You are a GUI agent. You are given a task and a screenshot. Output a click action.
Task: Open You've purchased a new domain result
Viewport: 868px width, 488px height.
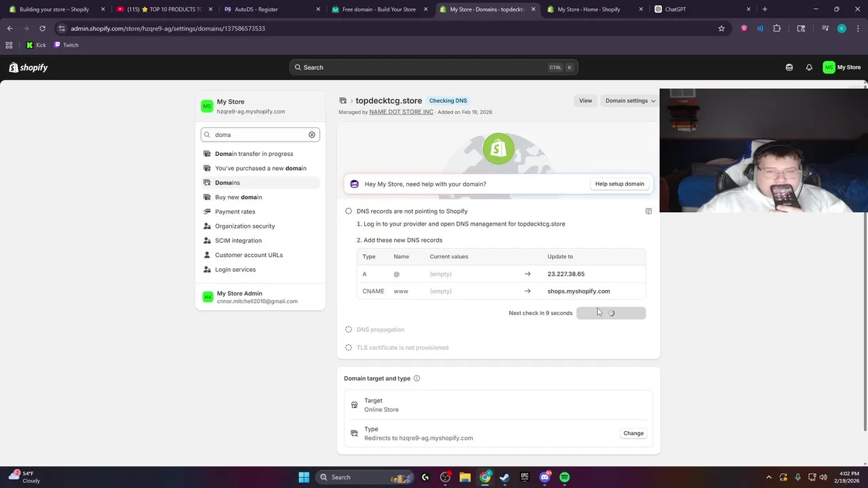260,168
